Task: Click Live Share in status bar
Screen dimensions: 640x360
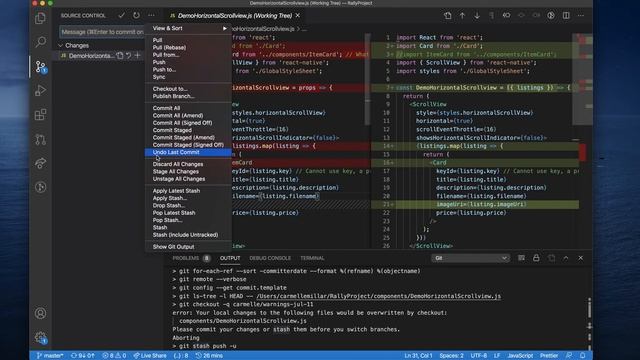Action: click(150, 356)
